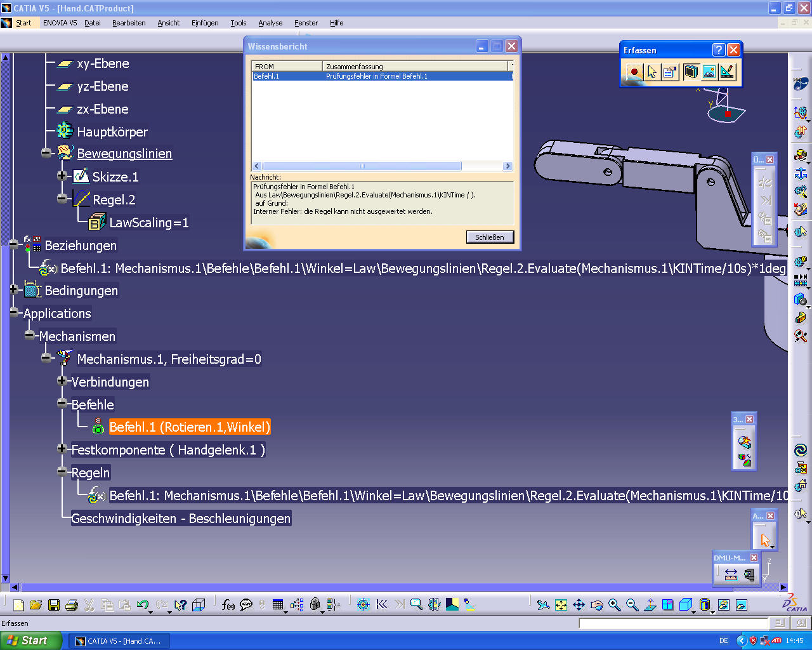Open the Tools menu
Image resolution: width=812 pixels, height=650 pixels.
(239, 23)
